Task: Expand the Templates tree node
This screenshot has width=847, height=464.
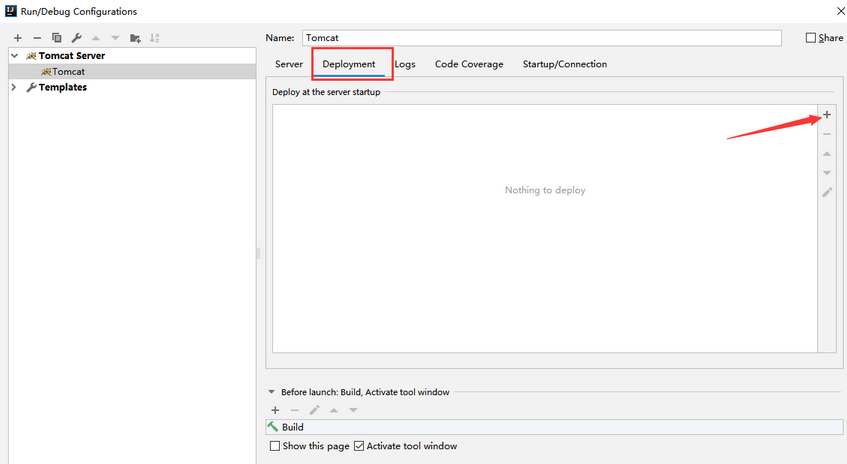Action: click(x=14, y=87)
